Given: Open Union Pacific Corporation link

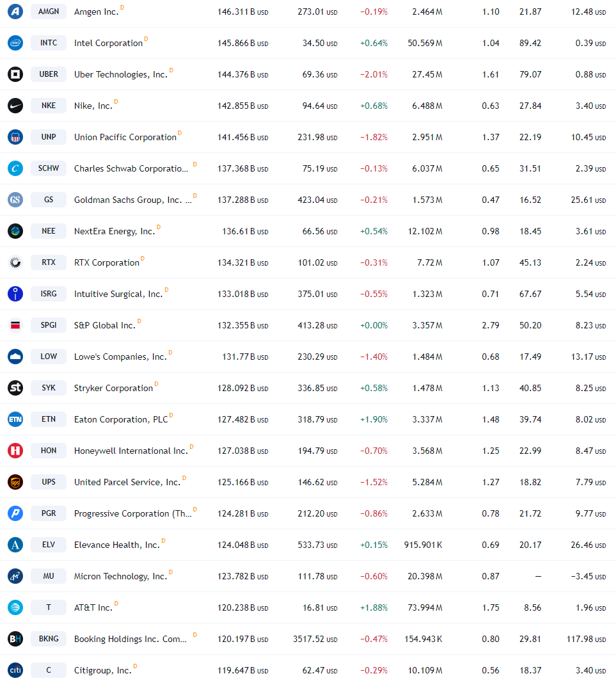Looking at the screenshot, I should coord(125,137).
